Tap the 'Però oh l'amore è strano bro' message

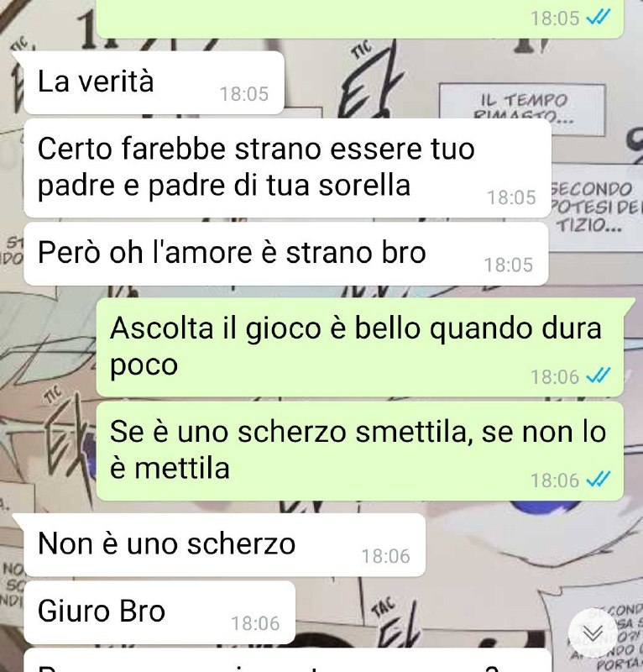click(285, 254)
